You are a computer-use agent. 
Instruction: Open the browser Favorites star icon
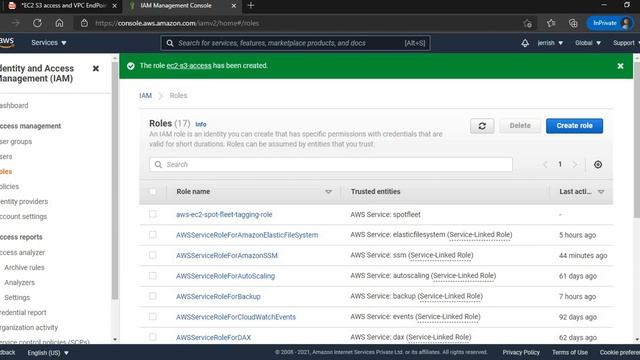[551, 23]
